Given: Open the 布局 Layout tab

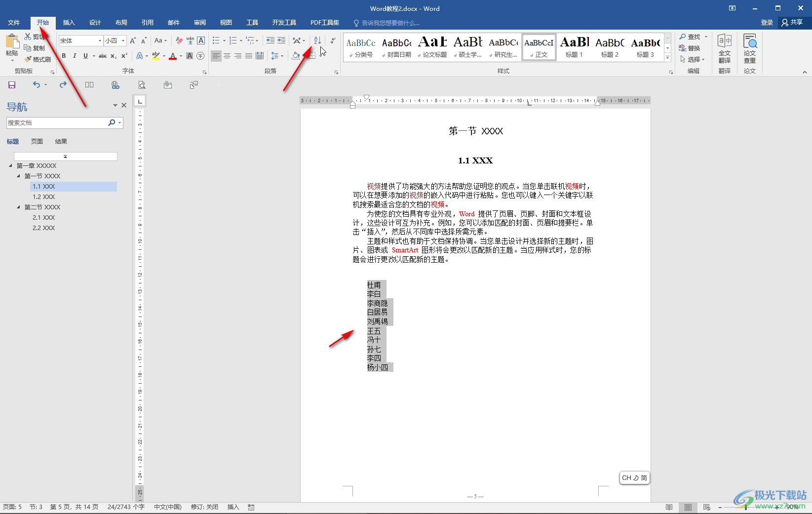Looking at the screenshot, I should [121, 23].
